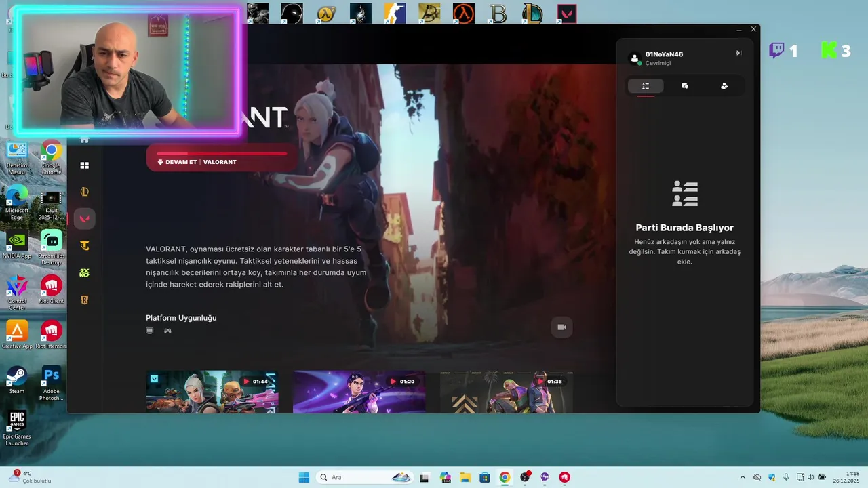Select League of Legends in Riot sidebar

coord(85,192)
